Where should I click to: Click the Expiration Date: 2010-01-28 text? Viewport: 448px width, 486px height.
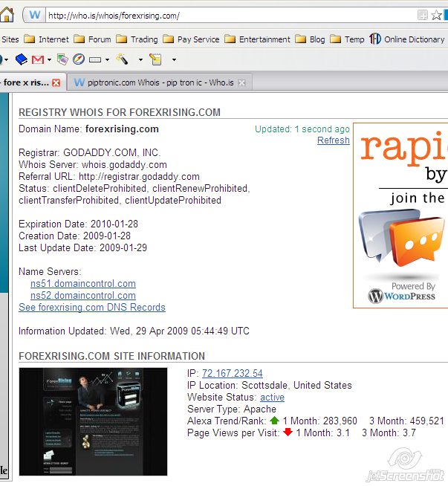pyautogui.click(x=79, y=224)
